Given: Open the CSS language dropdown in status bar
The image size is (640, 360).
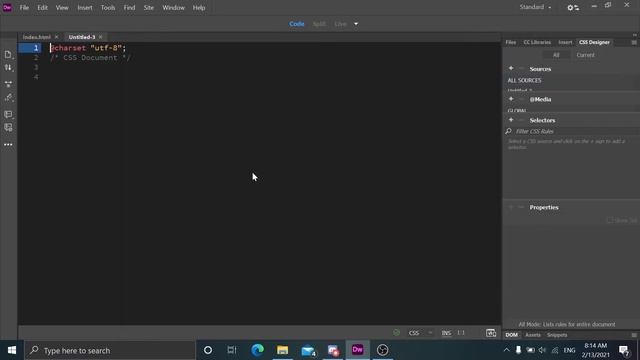Looking at the screenshot, I should (420, 333).
